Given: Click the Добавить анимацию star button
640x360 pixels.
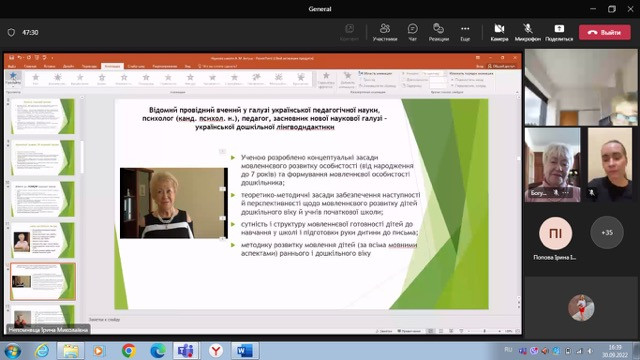Looking at the screenshot, I should click(347, 80).
